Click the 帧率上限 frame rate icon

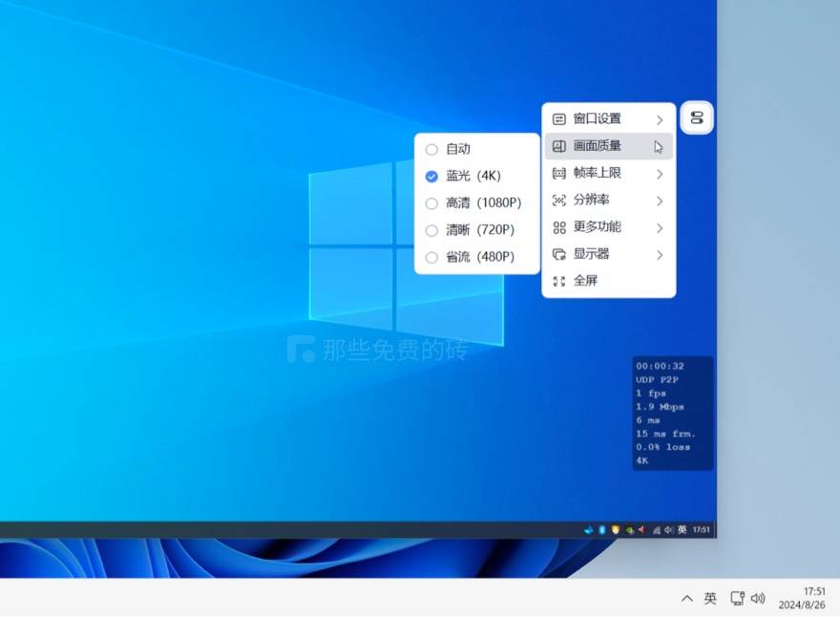tap(558, 173)
